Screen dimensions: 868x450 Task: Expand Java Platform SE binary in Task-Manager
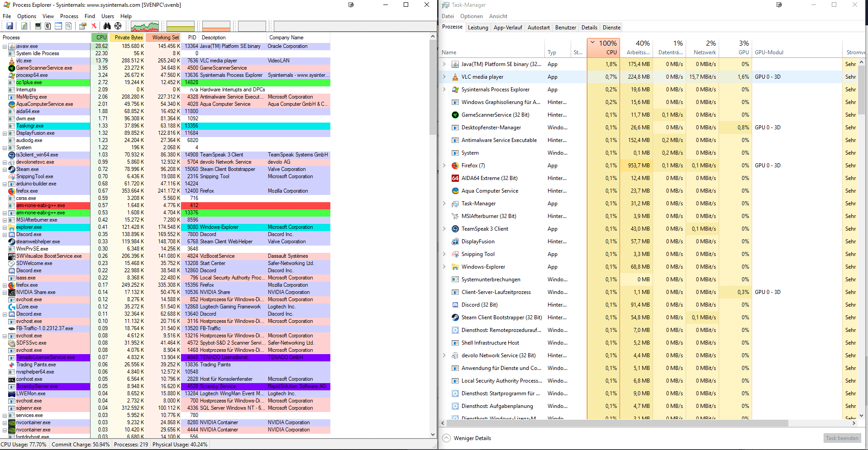click(x=444, y=64)
